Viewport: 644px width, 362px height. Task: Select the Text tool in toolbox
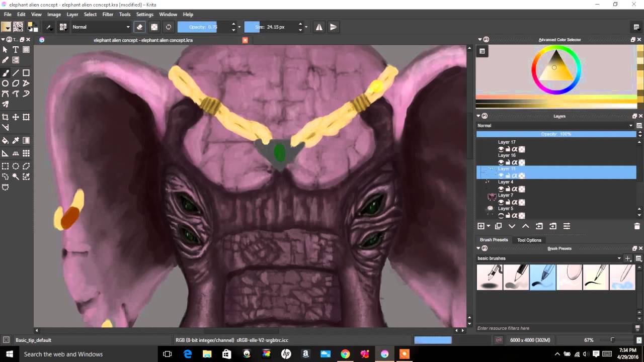pos(16,49)
